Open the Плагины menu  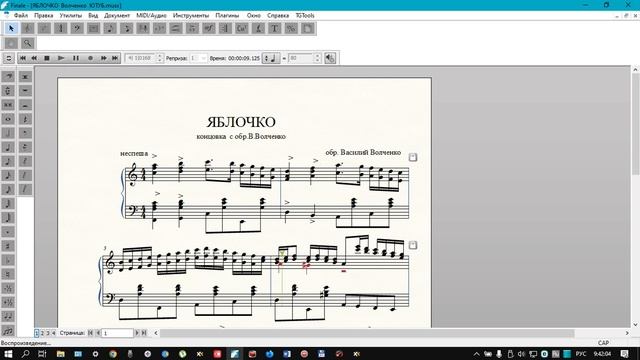[227, 15]
